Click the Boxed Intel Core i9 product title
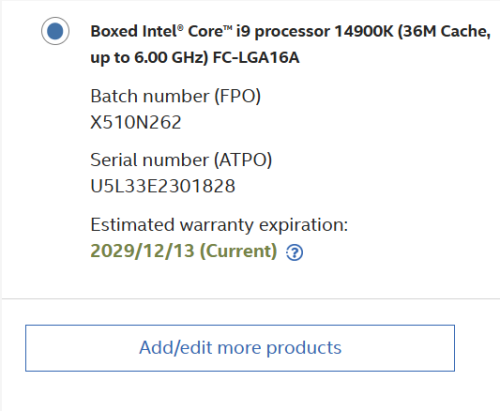The width and height of the screenshot is (500, 411). [x=290, y=44]
